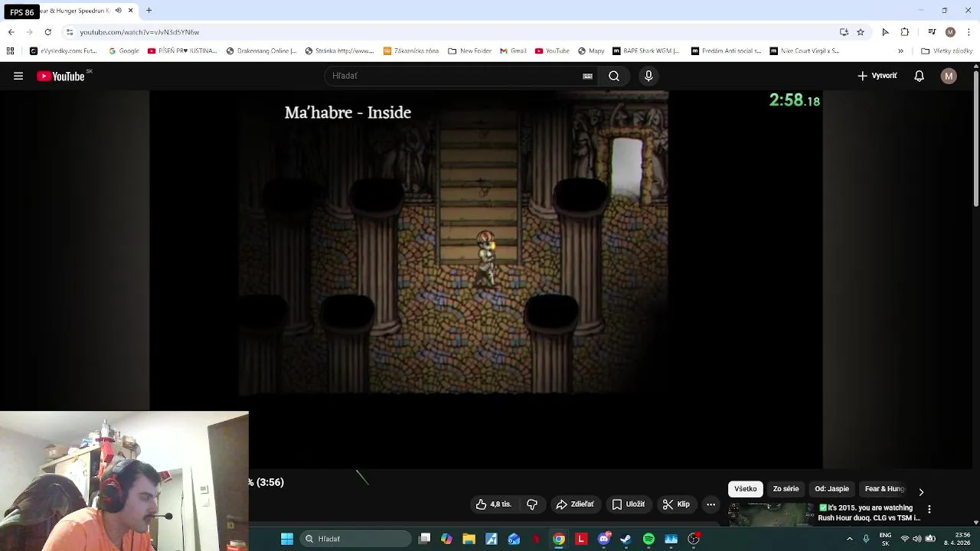Open options for the Rush Hour duoq recommendation
The height and width of the screenshot is (551, 980).
(x=929, y=509)
